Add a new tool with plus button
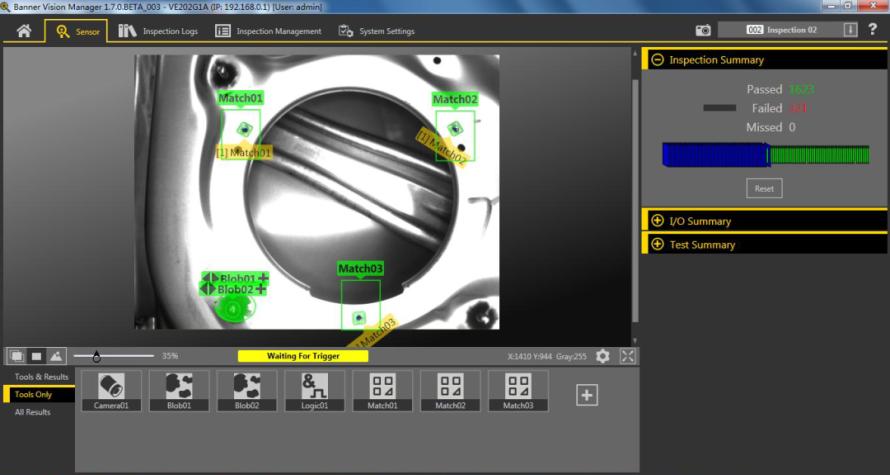Screen dimensions: 890x475 (587, 395)
